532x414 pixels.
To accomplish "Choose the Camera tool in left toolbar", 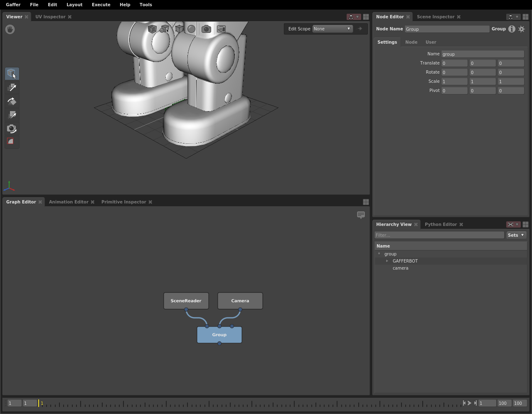I will click(12, 129).
